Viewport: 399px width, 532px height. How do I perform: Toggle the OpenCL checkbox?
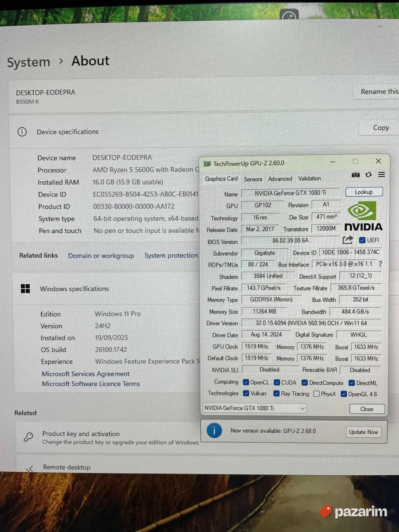tap(246, 382)
